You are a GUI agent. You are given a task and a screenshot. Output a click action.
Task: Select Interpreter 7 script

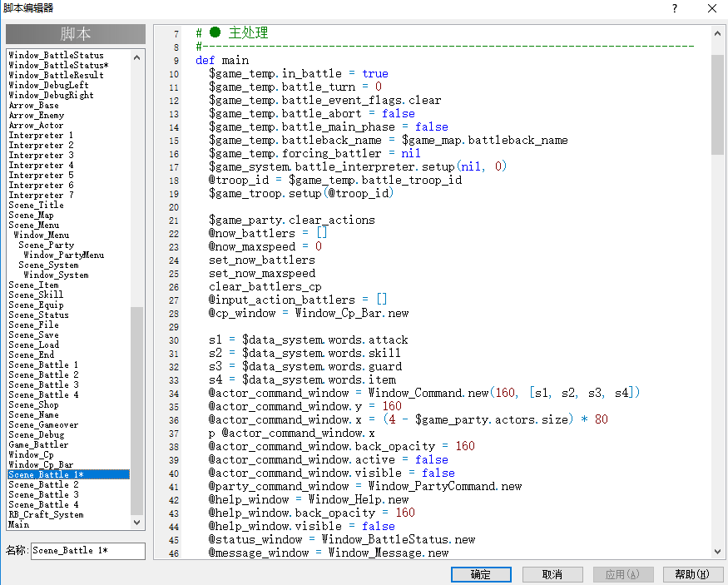click(42, 195)
